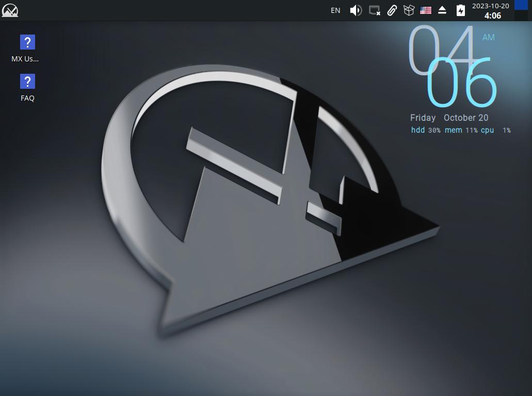Click the disconnected network tray icon
This screenshot has width=532, height=396.
point(374,10)
